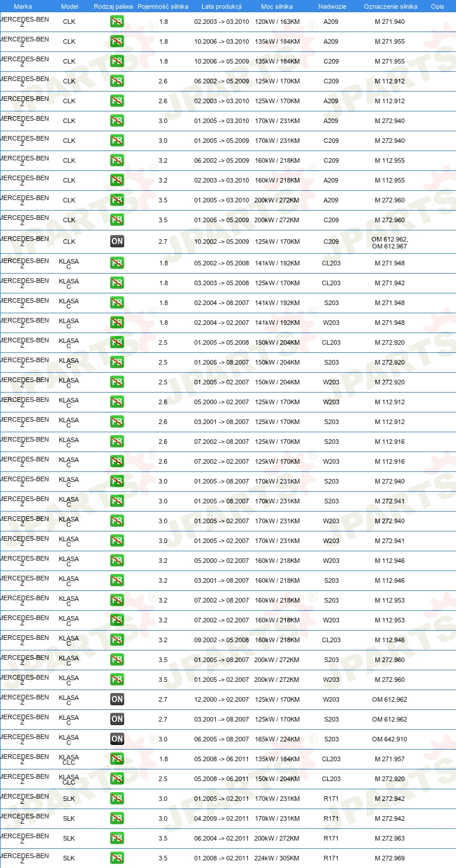Viewport: 456px width, 868px height.
Task: Select engine code M 272.969
Action: click(x=390, y=858)
